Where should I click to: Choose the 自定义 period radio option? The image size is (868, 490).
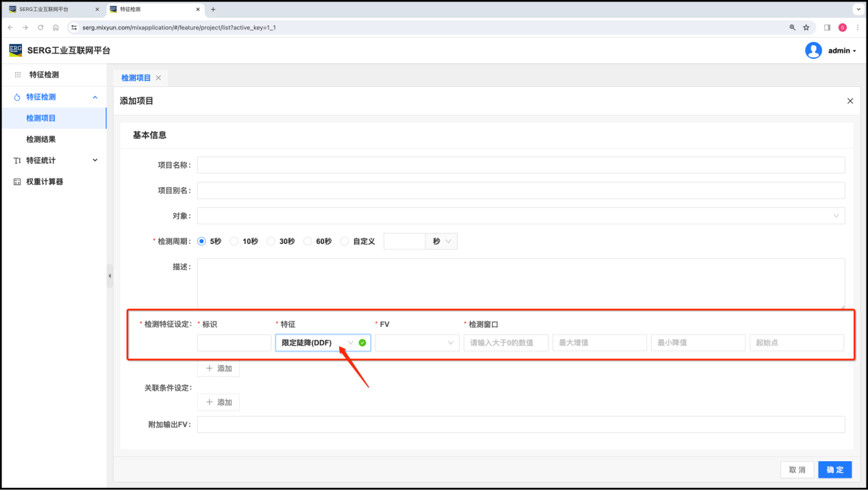coord(345,241)
